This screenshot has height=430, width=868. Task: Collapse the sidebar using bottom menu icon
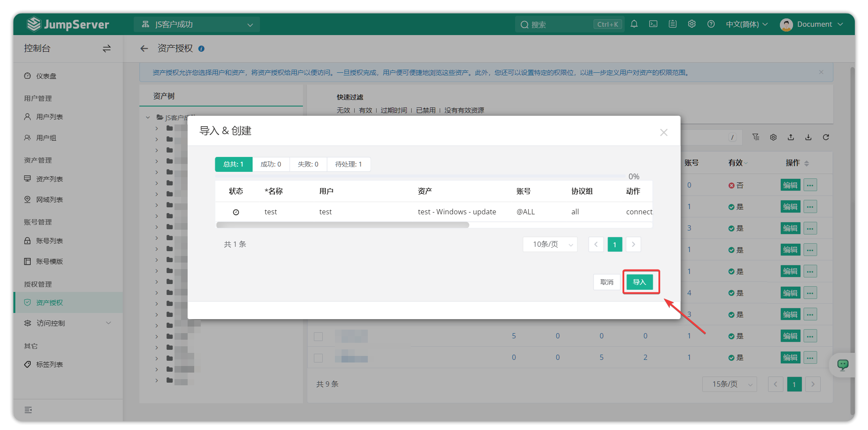tap(28, 410)
